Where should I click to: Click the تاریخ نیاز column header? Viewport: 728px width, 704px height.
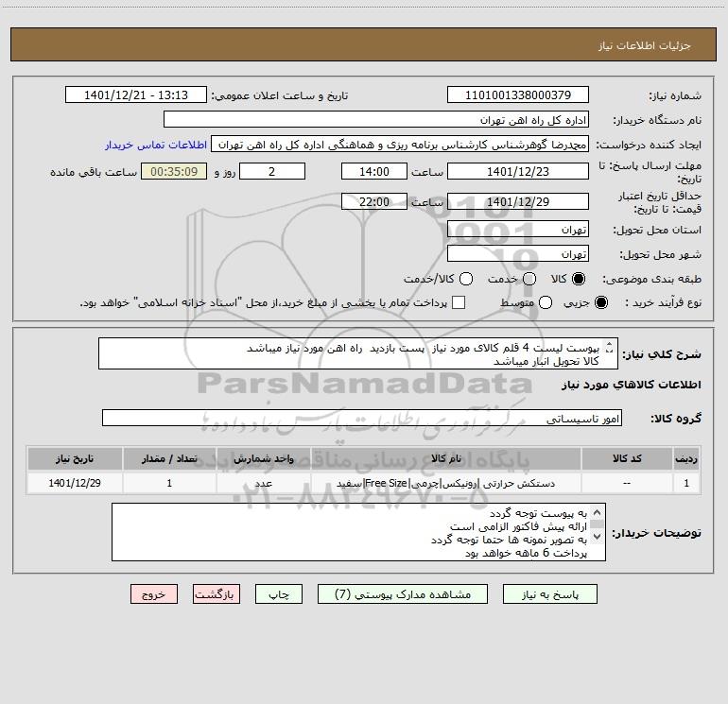click(x=75, y=458)
